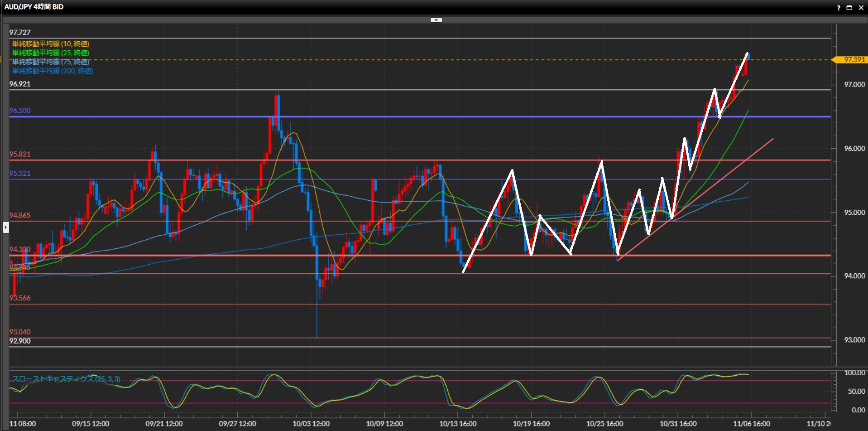Maximize the AUD/JPY chart window

[849, 8]
